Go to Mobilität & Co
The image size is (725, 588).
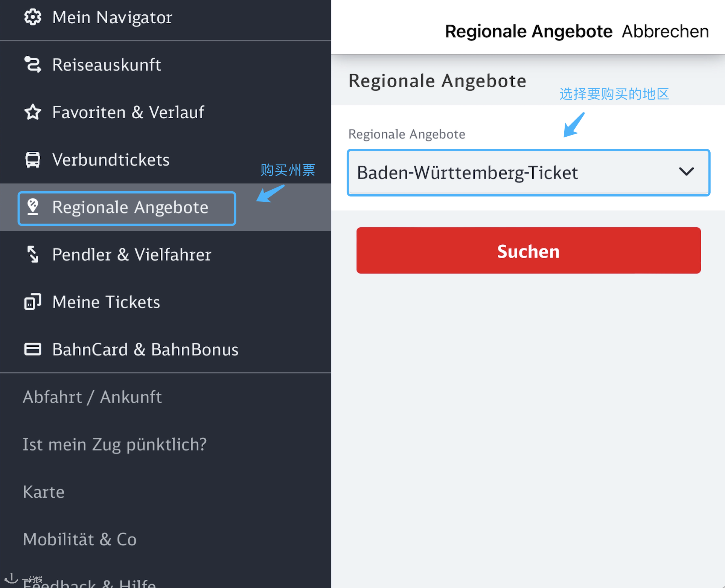point(80,539)
